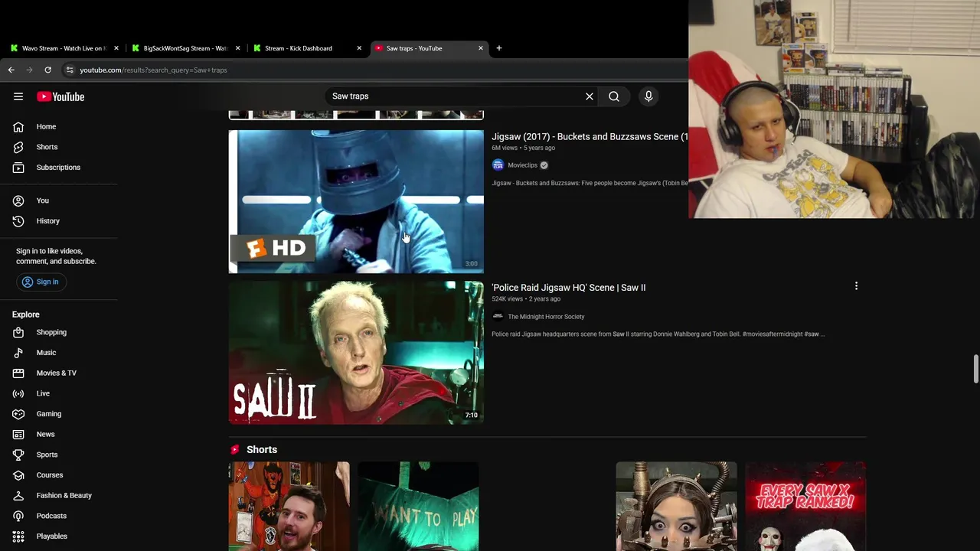Click the magnifier search button
The image size is (980, 551).
click(614, 96)
